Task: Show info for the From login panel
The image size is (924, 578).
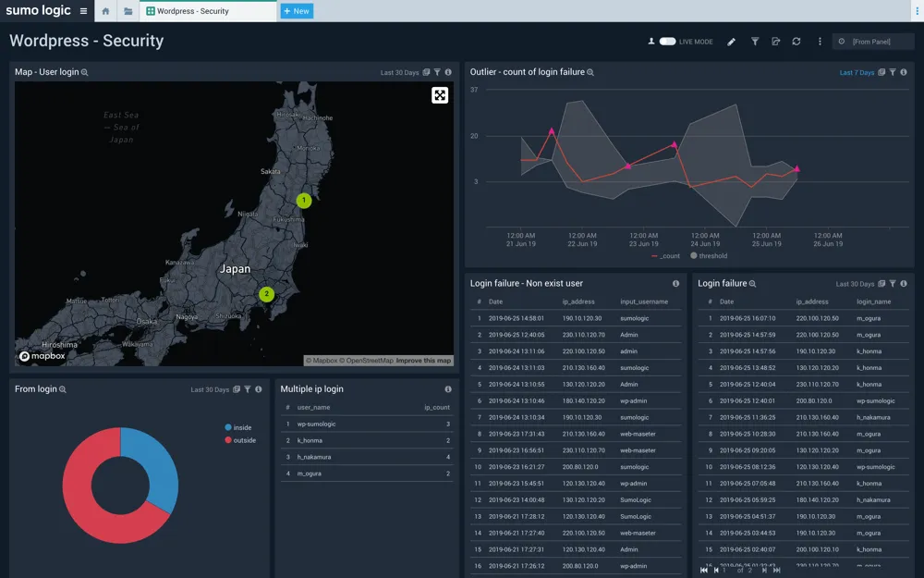Action: (258, 389)
